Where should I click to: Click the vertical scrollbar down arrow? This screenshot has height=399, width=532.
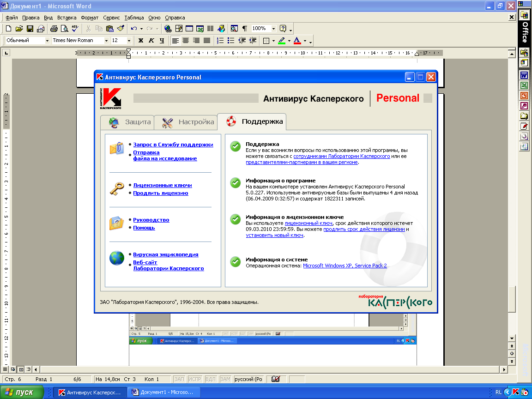tap(512, 338)
